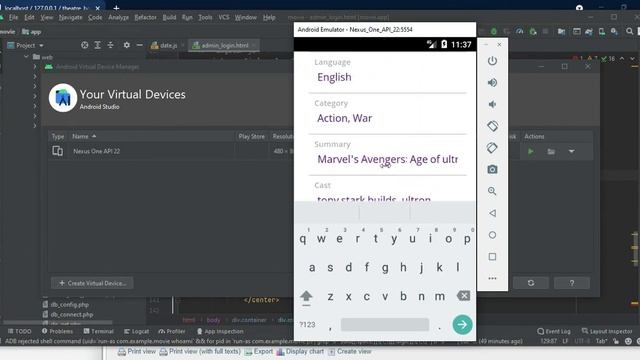This screenshot has width=640, height=360.
Task: Tap the emulator Back triangle button
Action: 492,213
